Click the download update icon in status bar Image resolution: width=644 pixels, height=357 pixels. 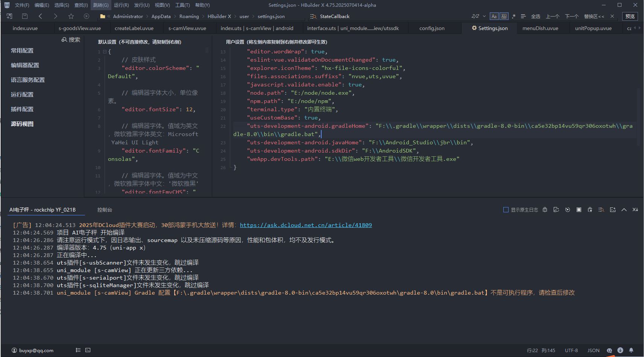click(x=620, y=350)
